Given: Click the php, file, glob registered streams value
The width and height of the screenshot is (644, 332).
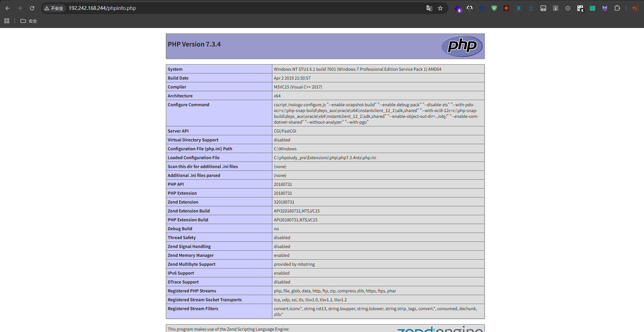Looking at the screenshot, I should (x=335, y=291).
